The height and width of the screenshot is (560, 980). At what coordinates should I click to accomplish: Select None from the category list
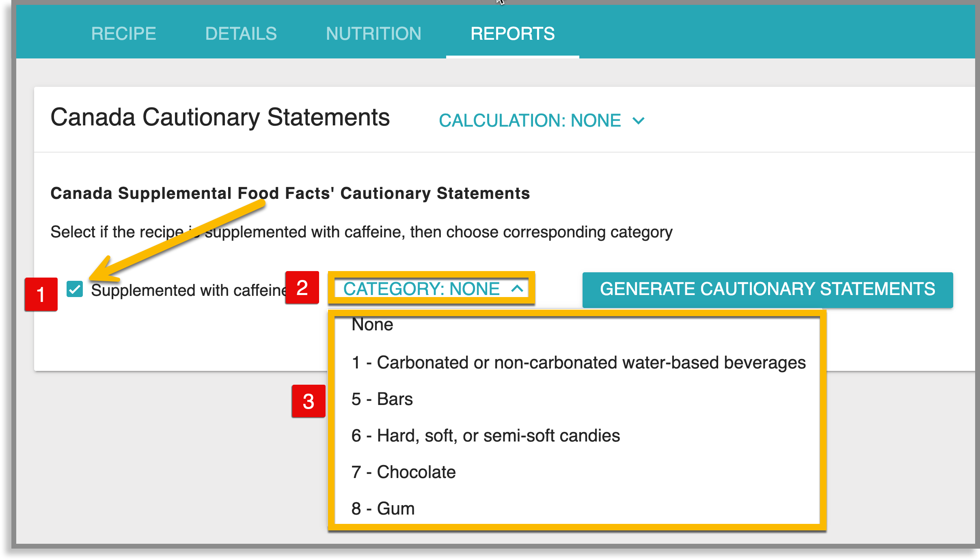pyautogui.click(x=372, y=324)
